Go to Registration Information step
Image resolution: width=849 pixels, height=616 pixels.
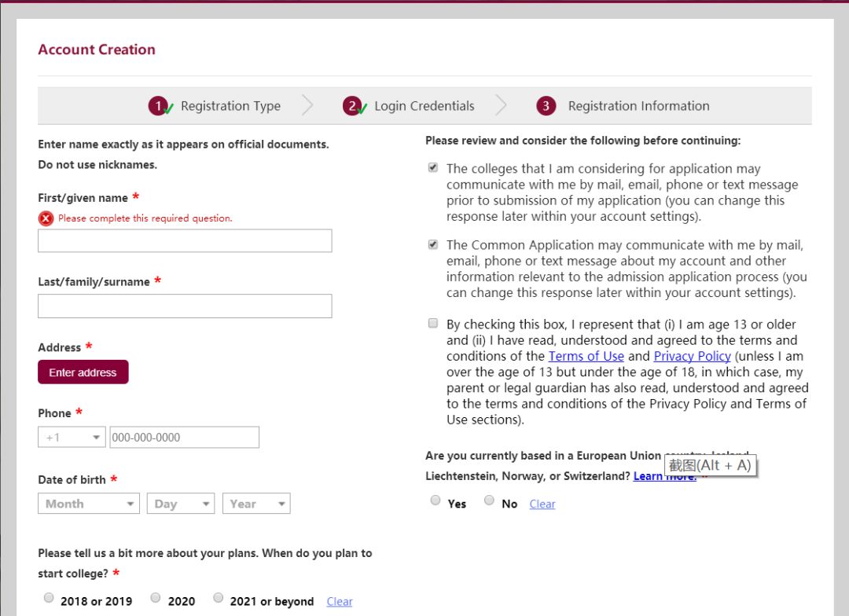pyautogui.click(x=639, y=106)
